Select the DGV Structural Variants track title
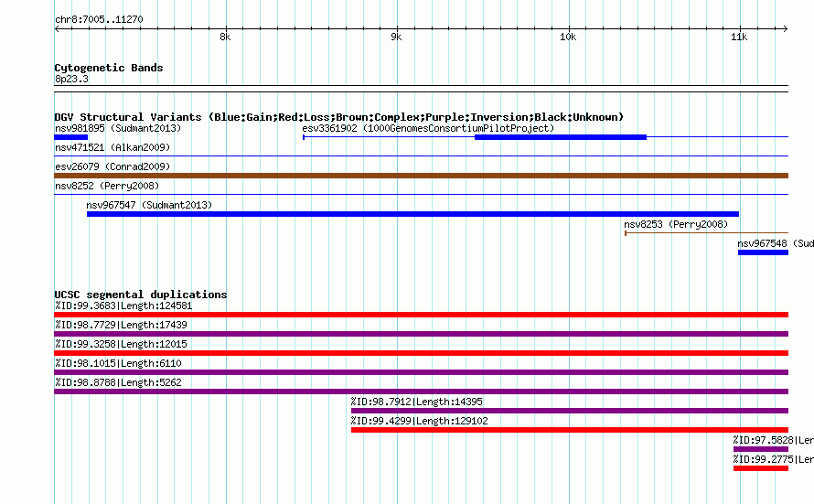814x504 pixels. 338,117
